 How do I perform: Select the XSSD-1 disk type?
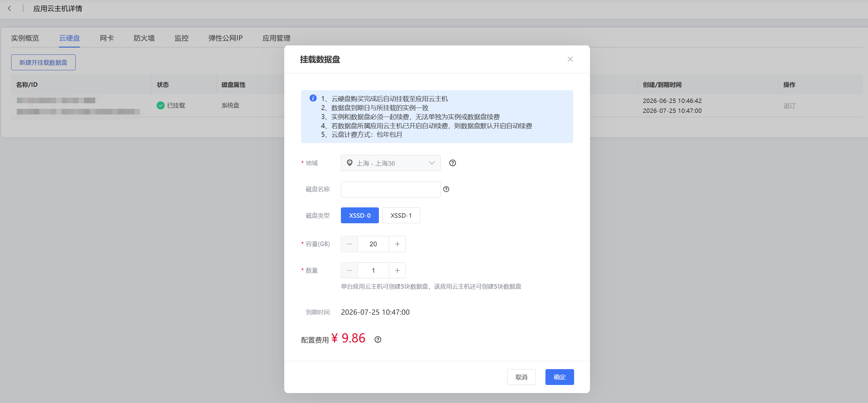[401, 215]
